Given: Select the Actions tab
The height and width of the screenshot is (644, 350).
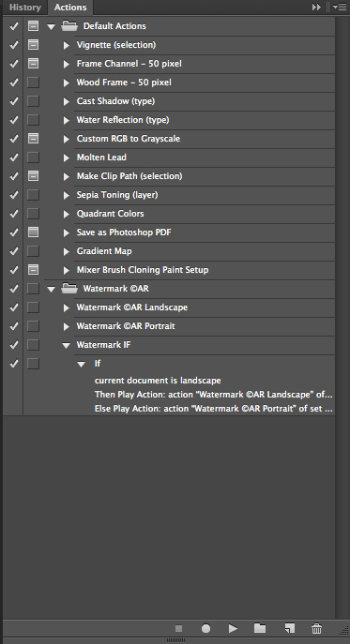Looking at the screenshot, I should click(70, 7).
